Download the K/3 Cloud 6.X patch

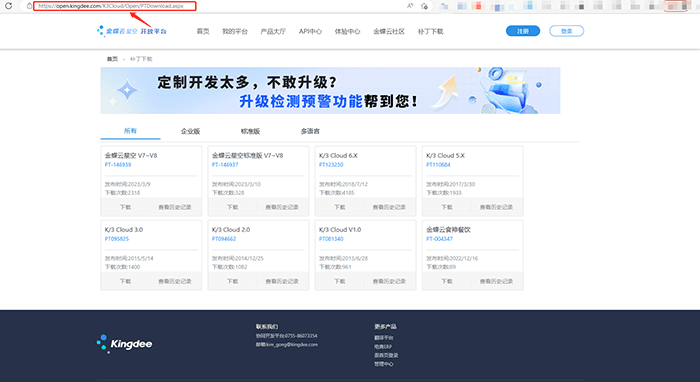340,207
